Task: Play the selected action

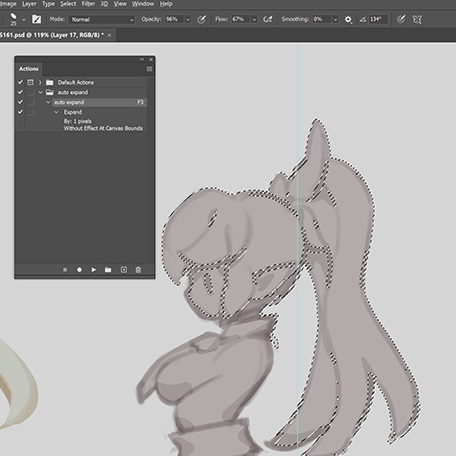Action: pos(94,270)
